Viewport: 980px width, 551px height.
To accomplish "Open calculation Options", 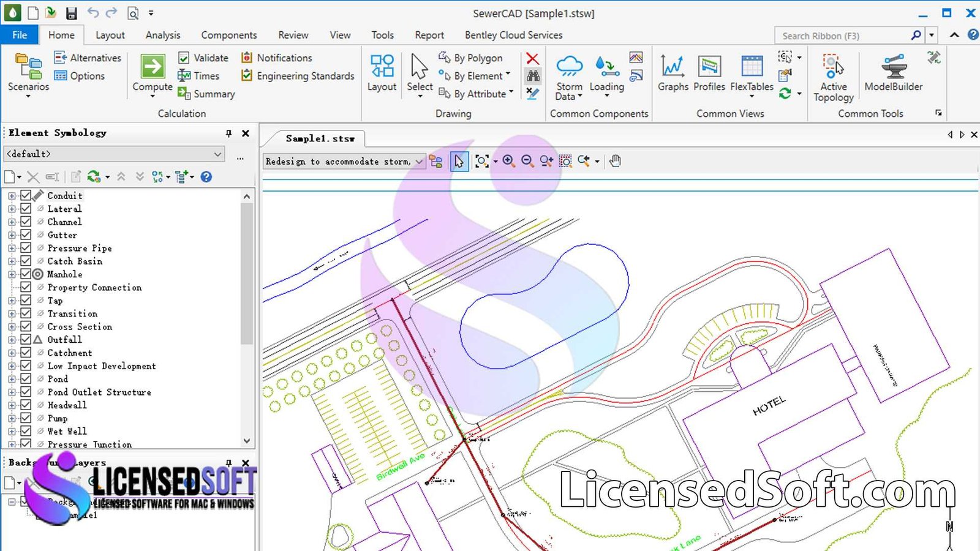I will 80,76.
